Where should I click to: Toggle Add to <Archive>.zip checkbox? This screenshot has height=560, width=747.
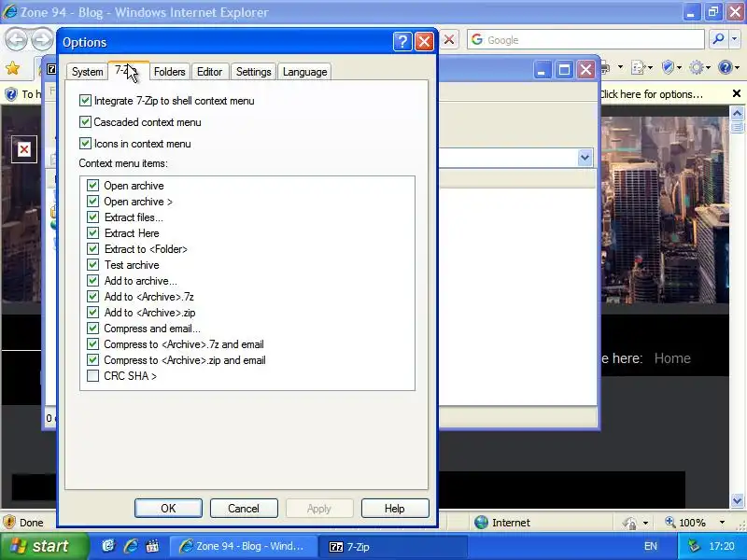click(92, 313)
